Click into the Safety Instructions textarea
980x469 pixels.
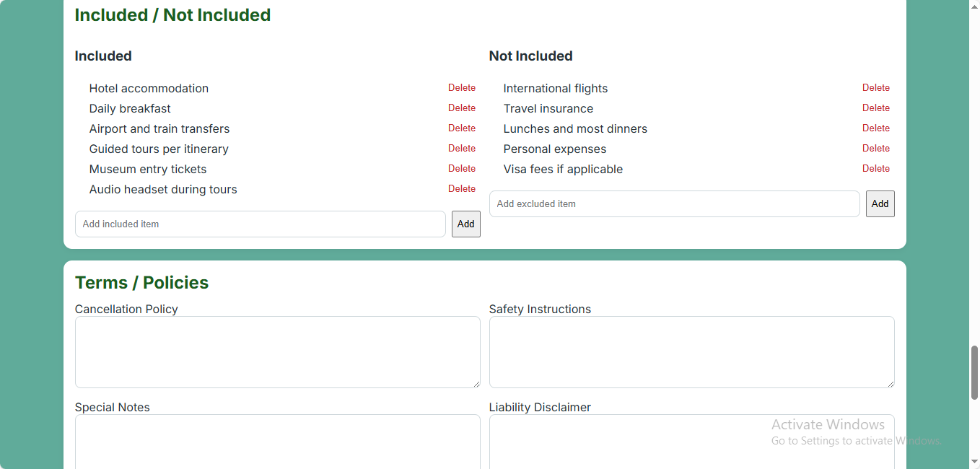[x=691, y=352]
